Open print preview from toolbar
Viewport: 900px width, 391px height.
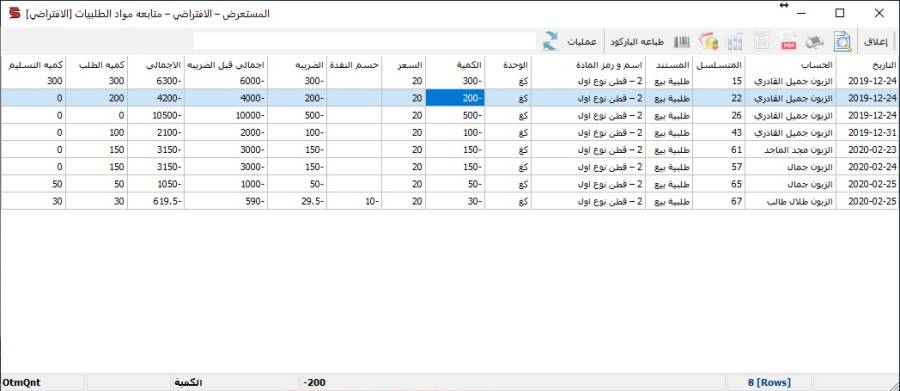pos(843,41)
